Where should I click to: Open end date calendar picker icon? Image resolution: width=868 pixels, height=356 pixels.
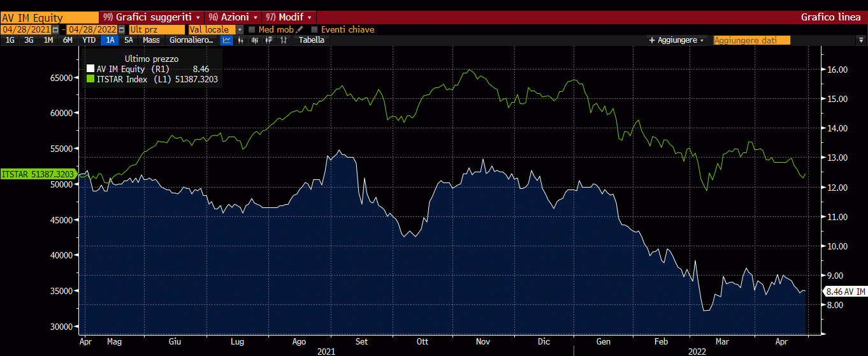pos(120,29)
